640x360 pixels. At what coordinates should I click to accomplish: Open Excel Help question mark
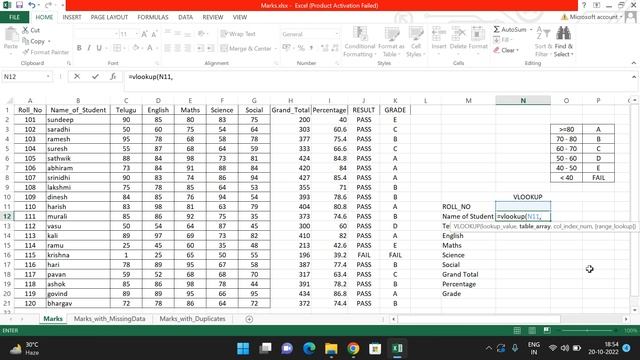pyautogui.click(x=584, y=5)
